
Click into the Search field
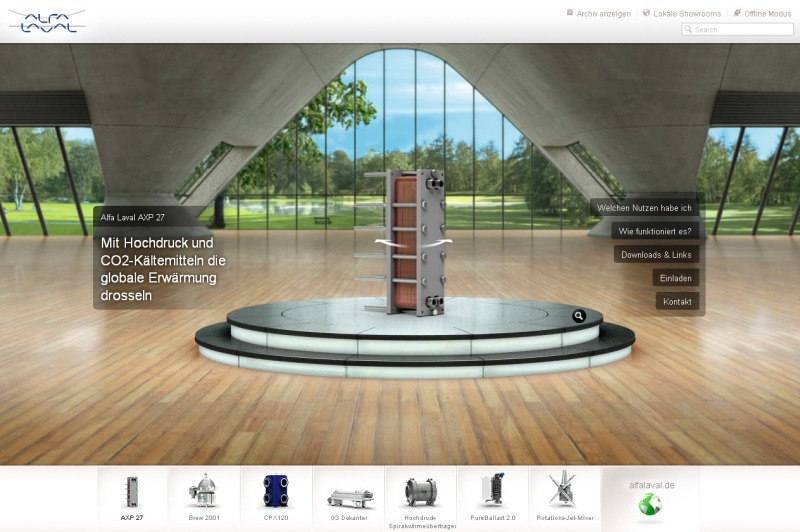click(737, 29)
